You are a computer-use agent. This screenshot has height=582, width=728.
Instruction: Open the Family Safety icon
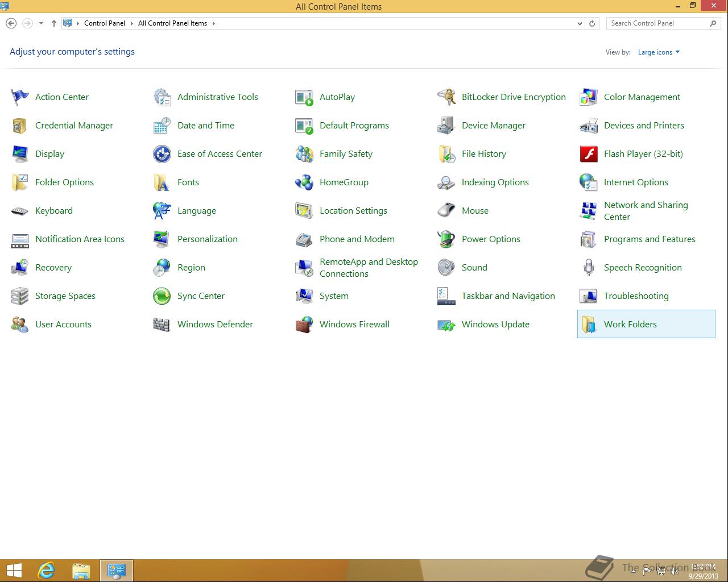tap(304, 154)
